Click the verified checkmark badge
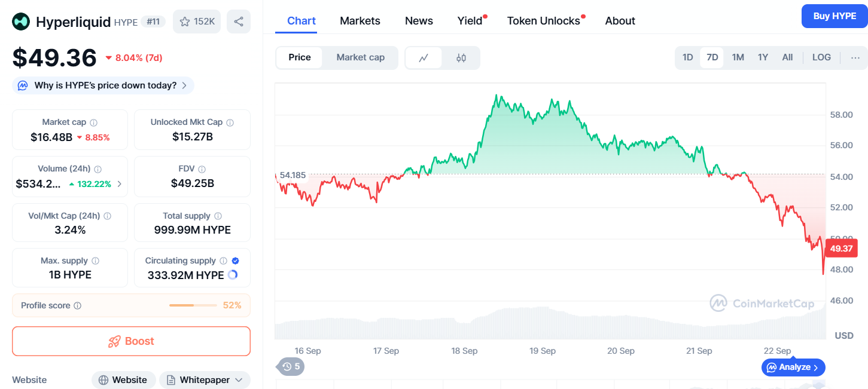This screenshot has width=868, height=389. (236, 261)
